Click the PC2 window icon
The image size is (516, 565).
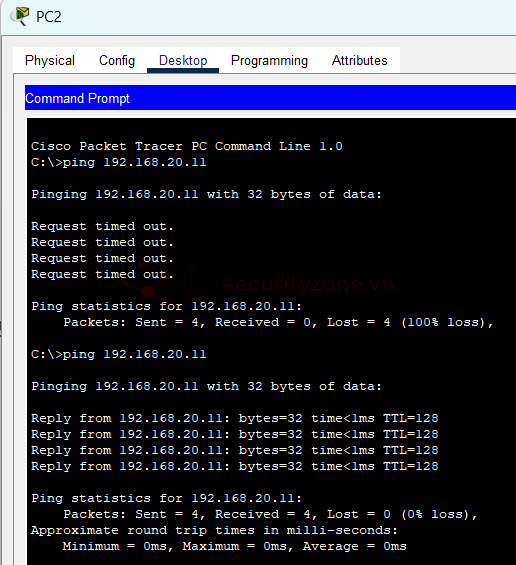tap(19, 16)
